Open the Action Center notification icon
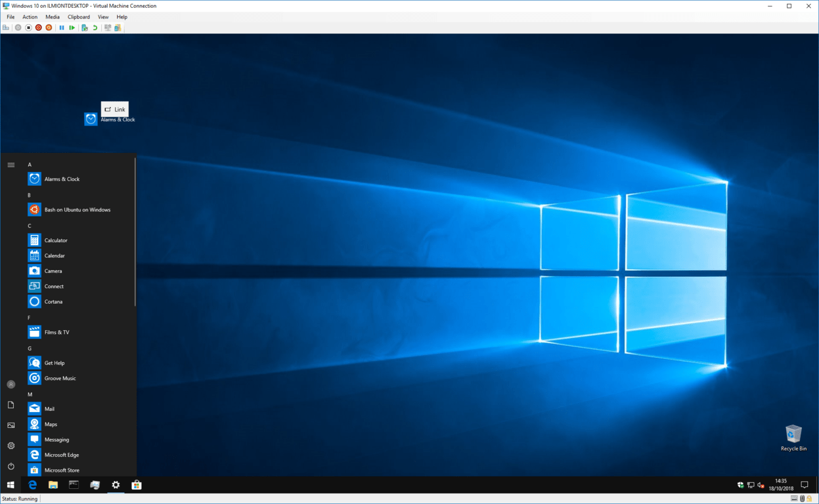The width and height of the screenshot is (819, 504). [x=805, y=485]
